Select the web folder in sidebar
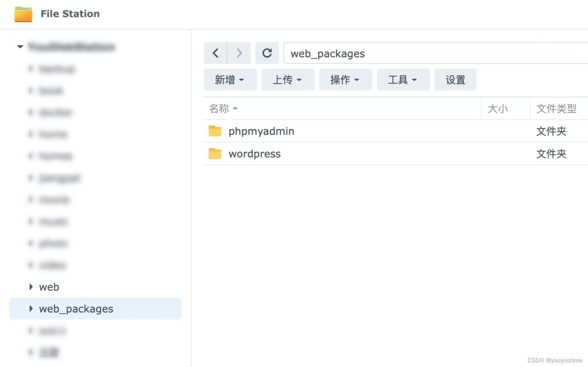This screenshot has height=367, width=588. [49, 287]
